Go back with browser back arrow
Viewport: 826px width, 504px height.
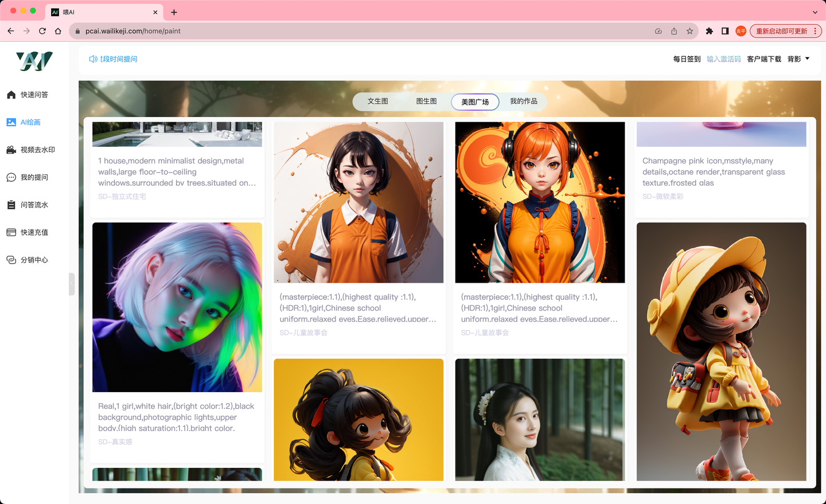coord(11,31)
